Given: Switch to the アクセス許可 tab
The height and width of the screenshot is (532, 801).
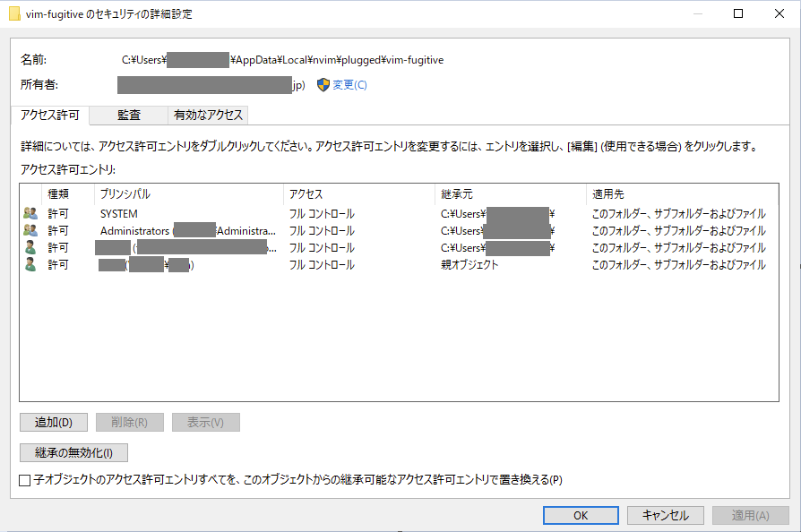Looking at the screenshot, I should coord(50,115).
